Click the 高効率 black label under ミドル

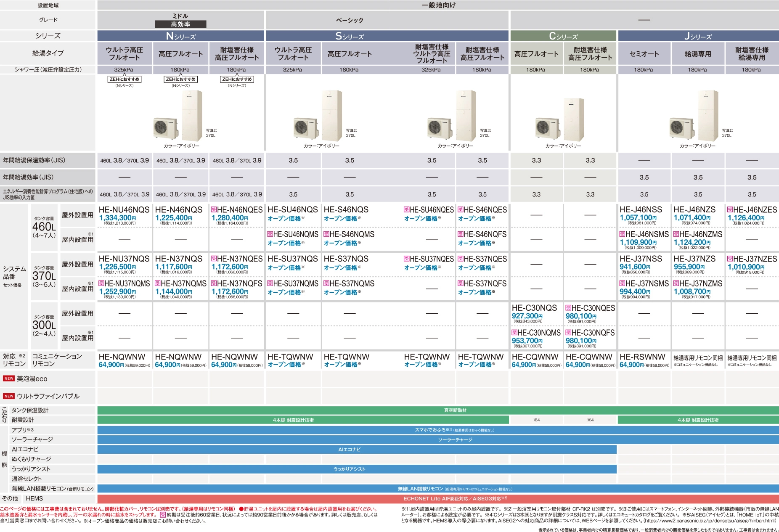click(x=180, y=24)
